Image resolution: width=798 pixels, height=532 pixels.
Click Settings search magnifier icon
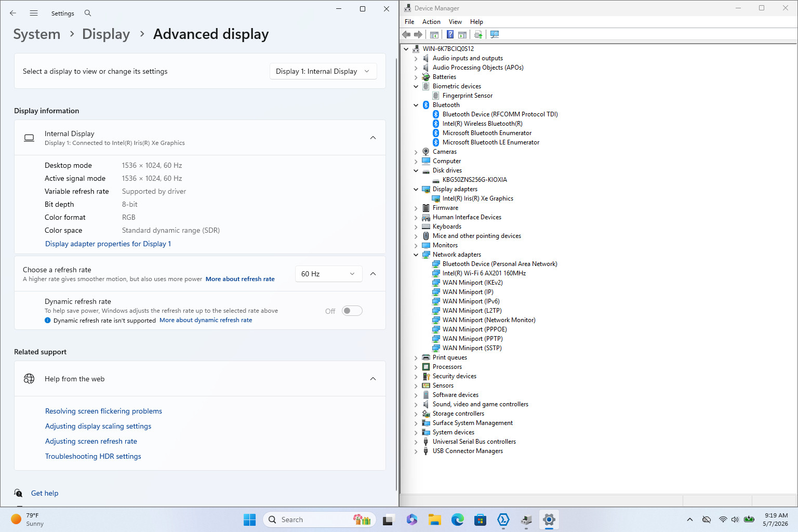(x=88, y=13)
